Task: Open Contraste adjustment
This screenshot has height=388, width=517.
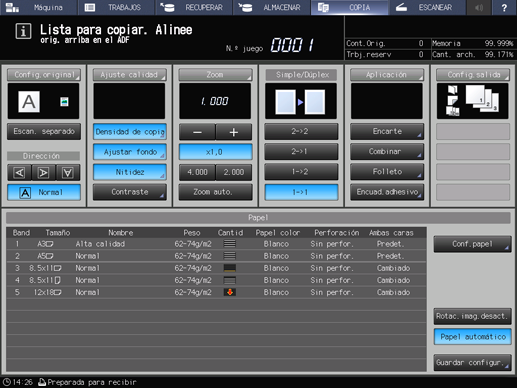Action: point(130,192)
